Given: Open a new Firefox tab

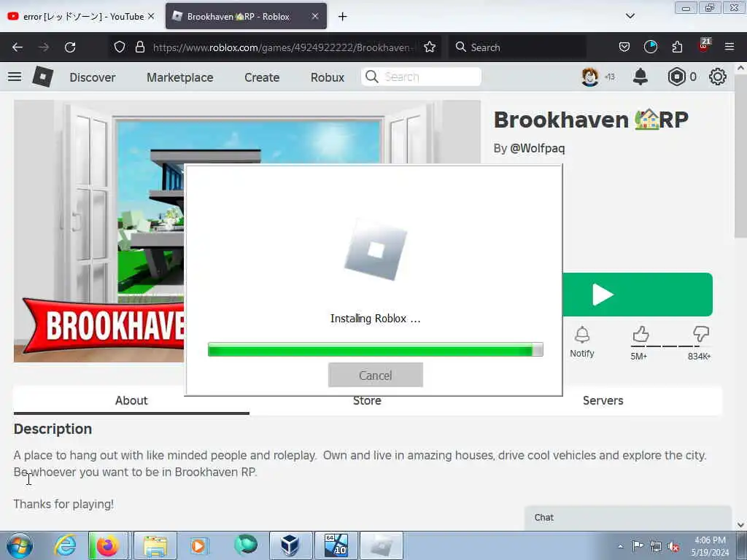Looking at the screenshot, I should click(343, 17).
